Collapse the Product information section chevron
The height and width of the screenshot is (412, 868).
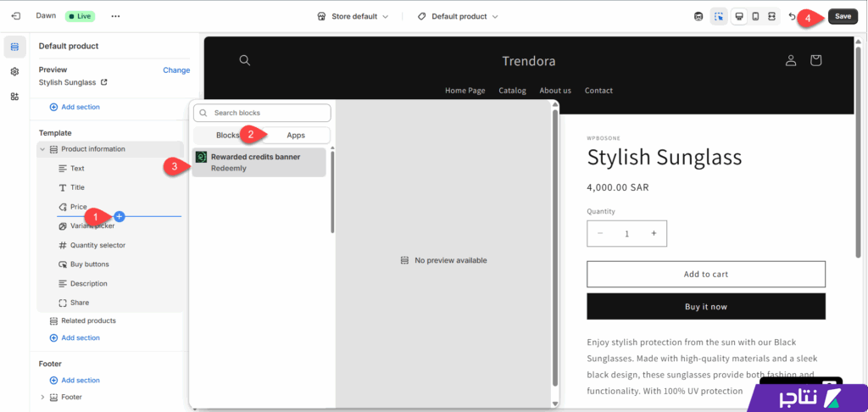pos(42,149)
